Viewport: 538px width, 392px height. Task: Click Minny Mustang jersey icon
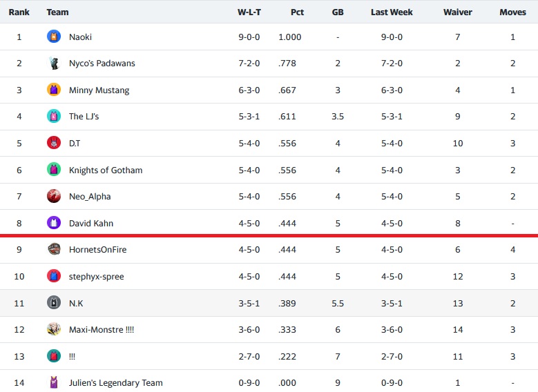(x=54, y=90)
